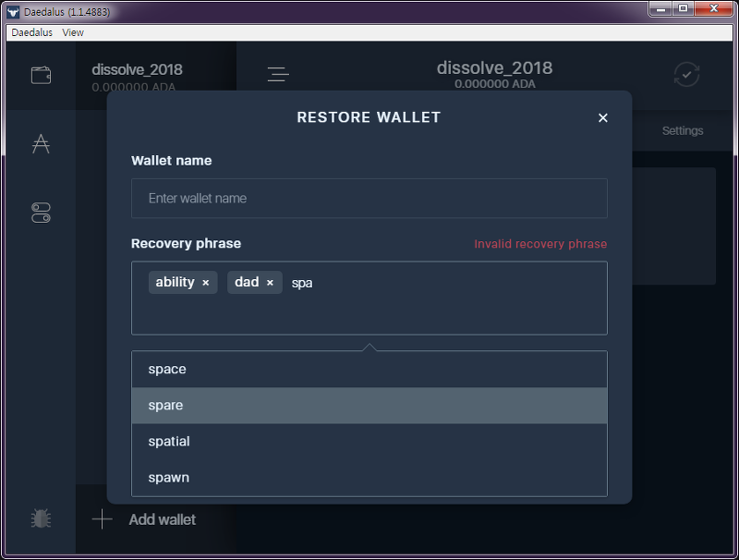Click the dissolve_2018 header title
Image resolution: width=739 pixels, height=560 pixels.
[x=494, y=67]
